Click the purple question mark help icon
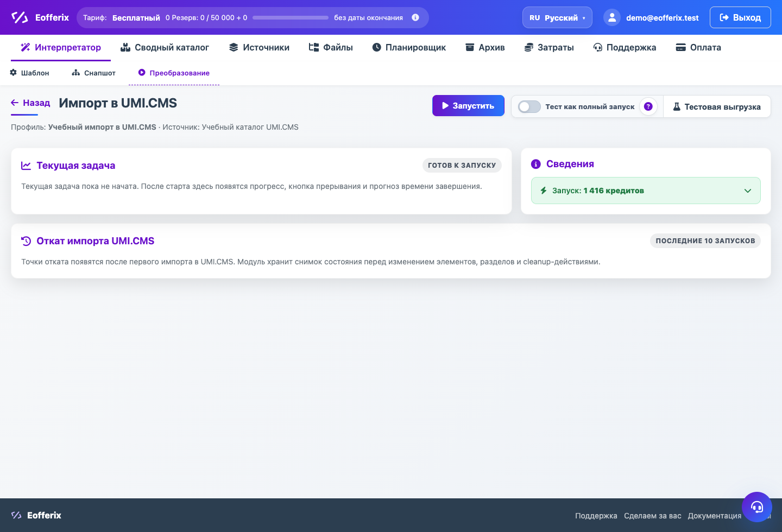Screen dimensions: 782x532 point(648,106)
